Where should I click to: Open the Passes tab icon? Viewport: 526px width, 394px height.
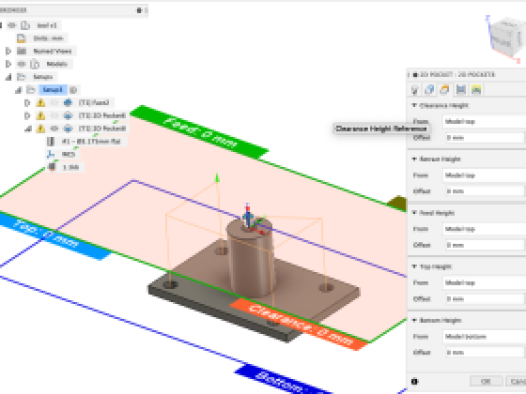(461, 90)
